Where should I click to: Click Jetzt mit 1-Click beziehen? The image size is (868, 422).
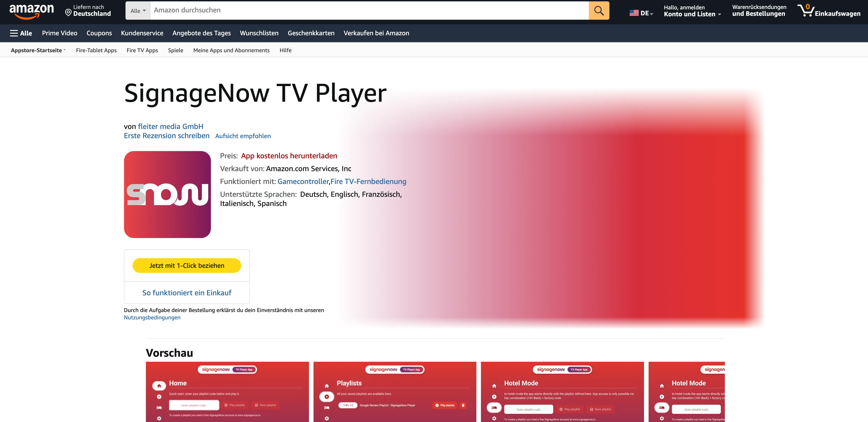coord(187,266)
